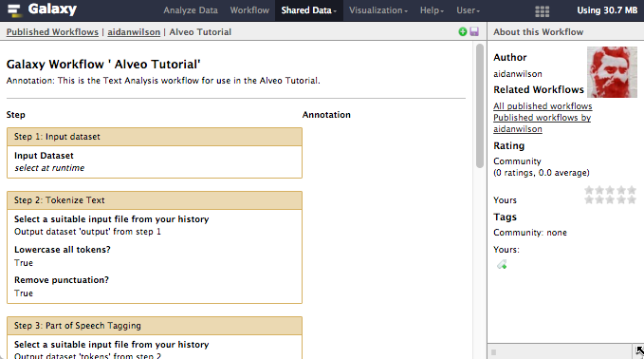Expand the Shared Data dropdown menu
644x359 pixels.
(308, 10)
